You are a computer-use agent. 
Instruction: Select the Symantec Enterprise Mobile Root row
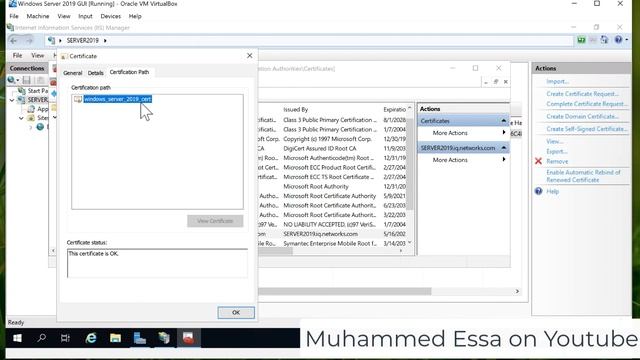click(x=332, y=243)
